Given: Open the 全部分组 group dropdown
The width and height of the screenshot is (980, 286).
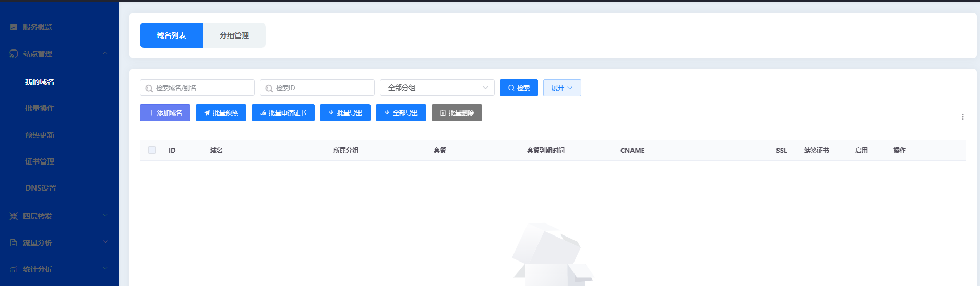Looking at the screenshot, I should click(437, 88).
